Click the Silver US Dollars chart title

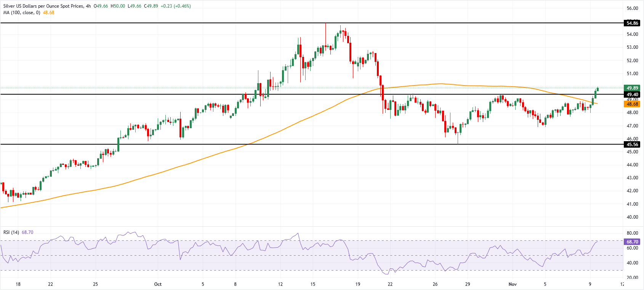click(x=44, y=6)
